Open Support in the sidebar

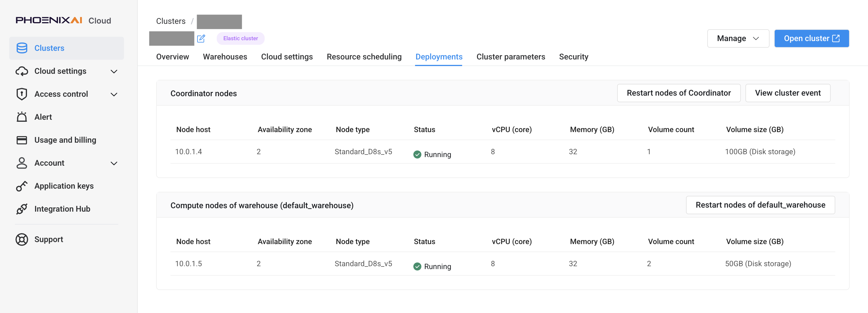pyautogui.click(x=66, y=239)
